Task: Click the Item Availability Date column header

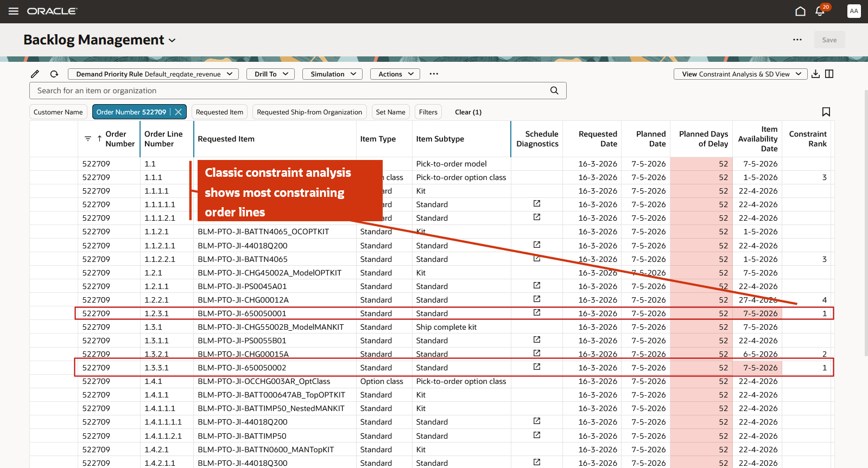Action: (758, 139)
